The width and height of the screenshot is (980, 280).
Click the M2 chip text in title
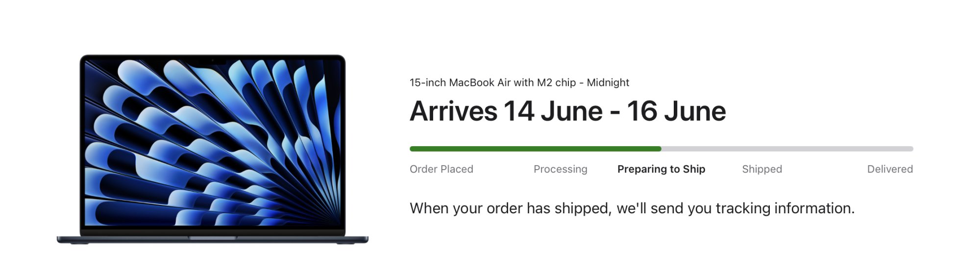pos(556,82)
